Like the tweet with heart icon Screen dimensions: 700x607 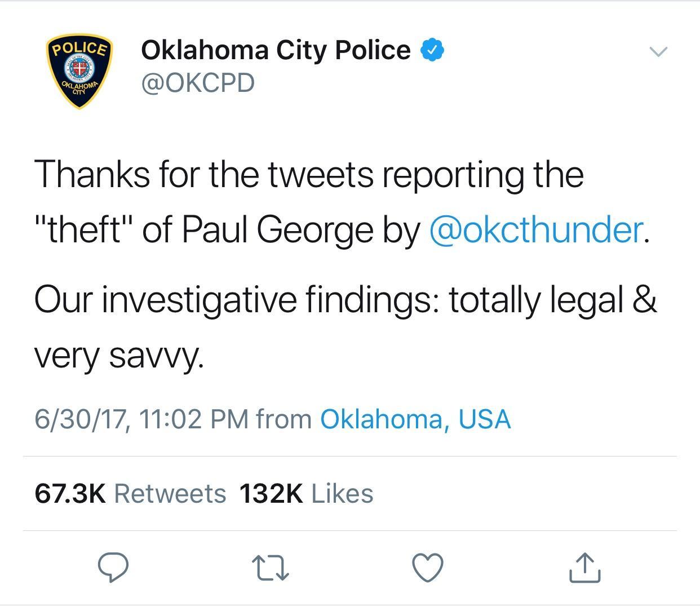point(428,567)
